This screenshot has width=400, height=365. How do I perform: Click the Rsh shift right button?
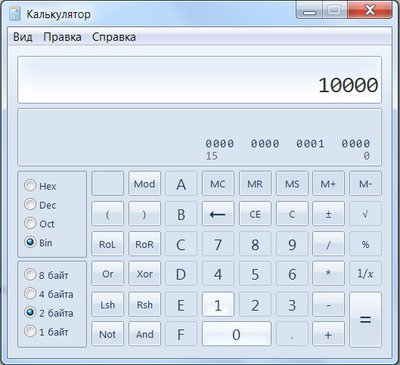point(144,305)
